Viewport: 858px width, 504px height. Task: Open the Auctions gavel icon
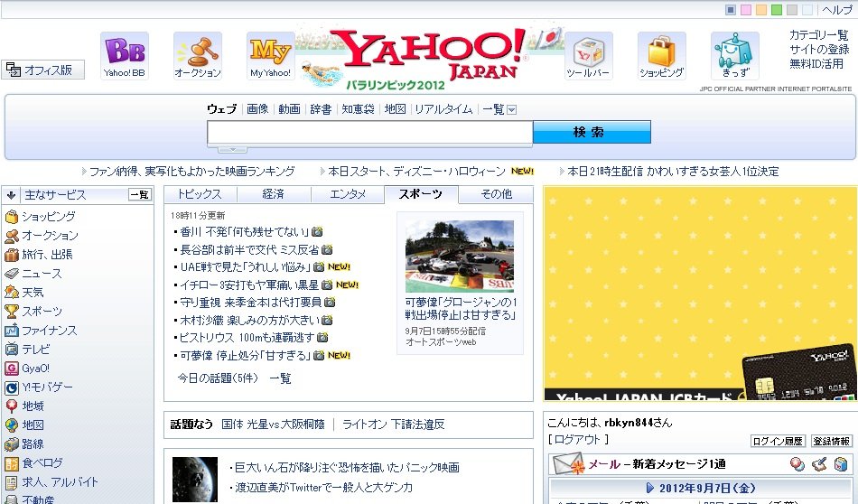point(198,55)
